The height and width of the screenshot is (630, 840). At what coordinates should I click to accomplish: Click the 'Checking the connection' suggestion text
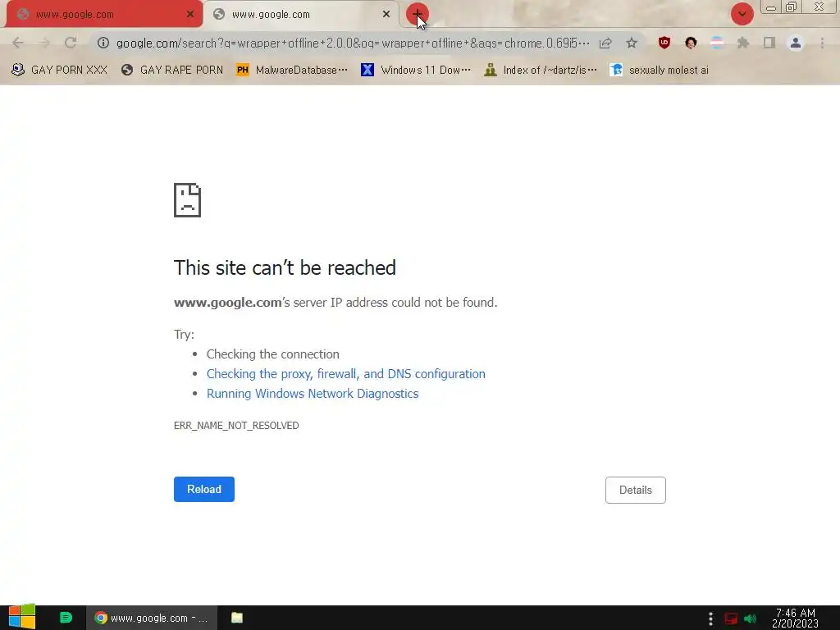[272, 354]
